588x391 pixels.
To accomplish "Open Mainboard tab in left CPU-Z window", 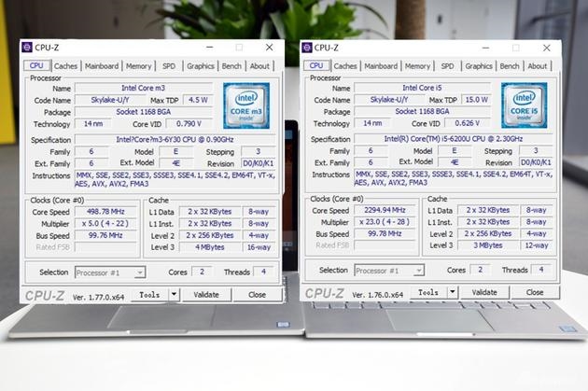I will point(102,66).
